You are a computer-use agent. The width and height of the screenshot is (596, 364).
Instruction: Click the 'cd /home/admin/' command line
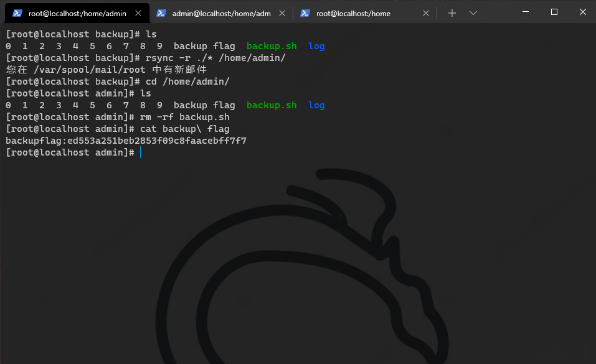pyautogui.click(x=118, y=82)
